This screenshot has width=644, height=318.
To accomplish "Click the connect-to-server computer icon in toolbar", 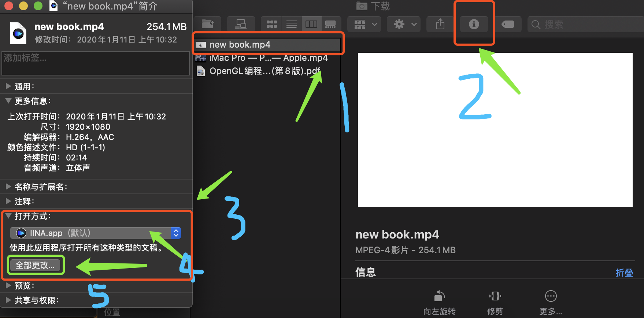I will click(x=241, y=24).
